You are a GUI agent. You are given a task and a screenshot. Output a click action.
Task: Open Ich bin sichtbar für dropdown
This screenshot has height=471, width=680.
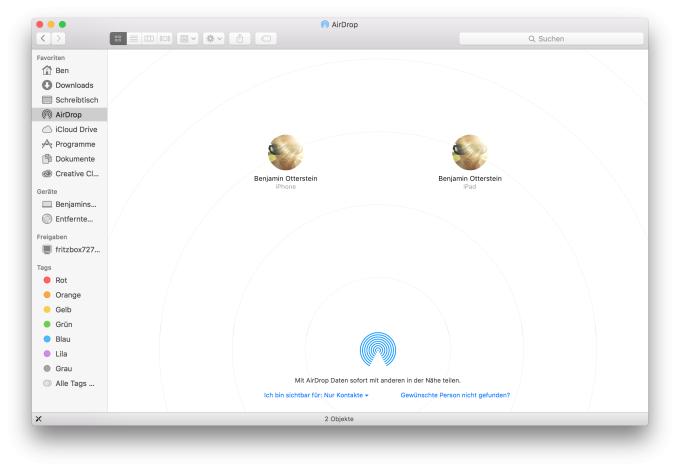(316, 395)
